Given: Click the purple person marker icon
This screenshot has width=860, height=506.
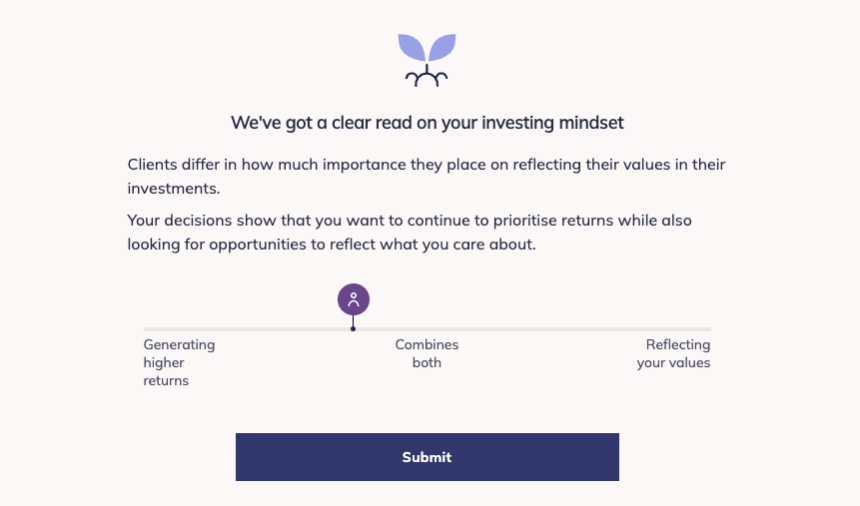Looking at the screenshot, I should coord(353,299).
